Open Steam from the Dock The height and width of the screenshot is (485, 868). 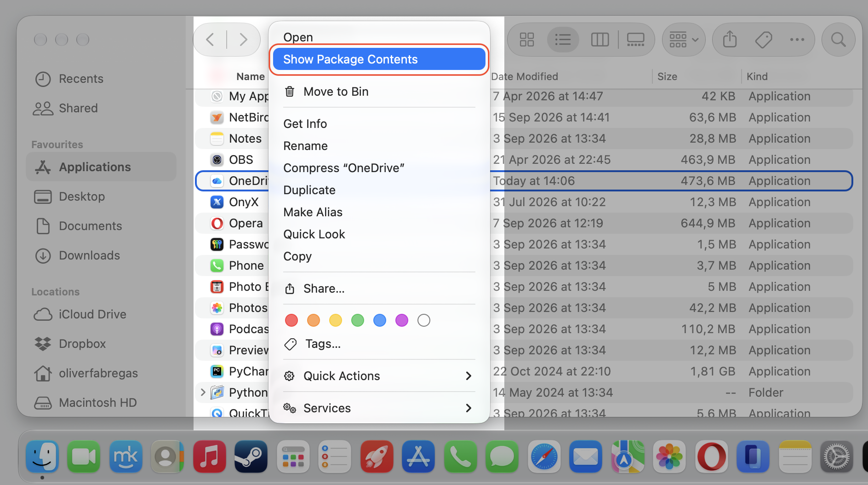(251, 456)
